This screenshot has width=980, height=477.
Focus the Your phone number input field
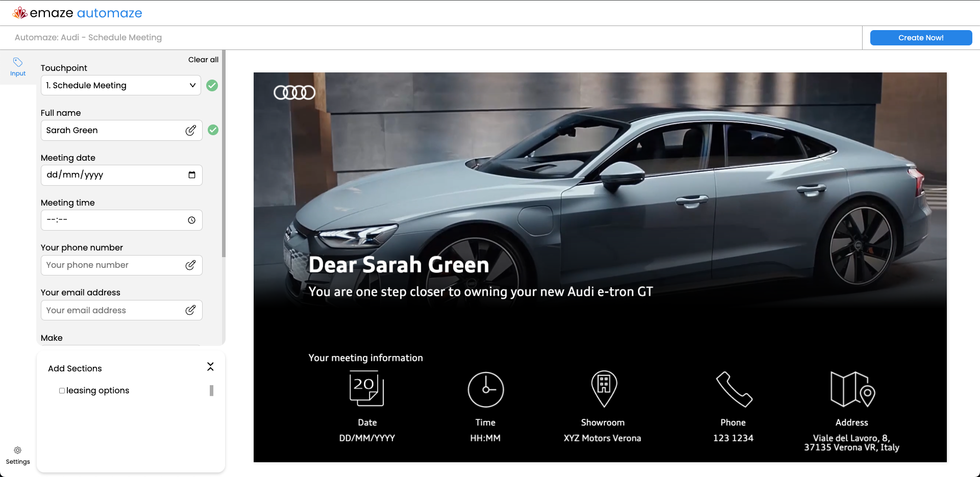(x=113, y=265)
